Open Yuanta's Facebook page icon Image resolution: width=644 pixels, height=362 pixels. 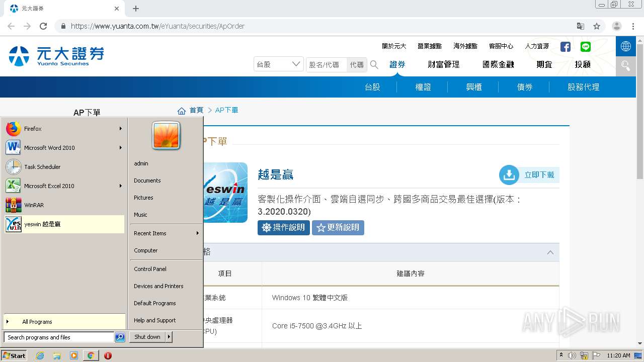coord(566,47)
